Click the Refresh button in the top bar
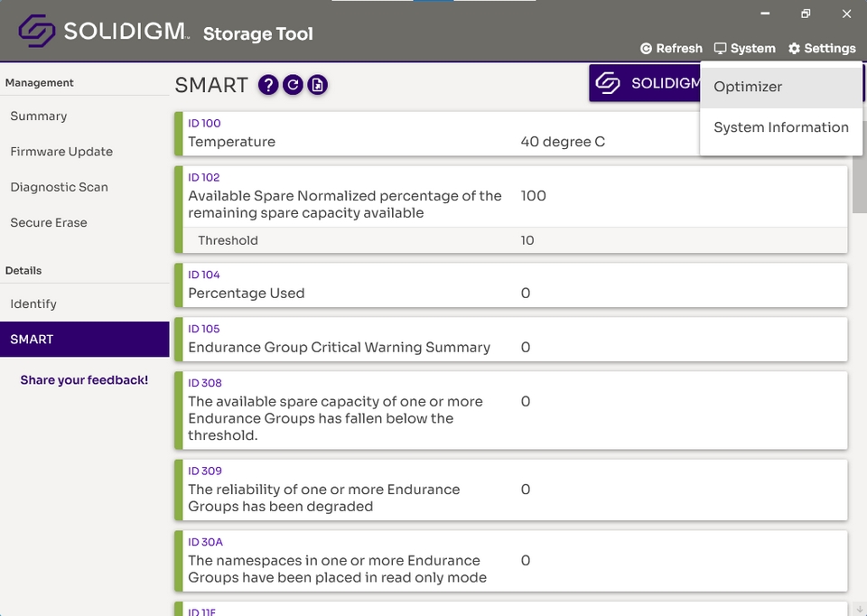Screen dimensions: 867x616 (x=671, y=49)
